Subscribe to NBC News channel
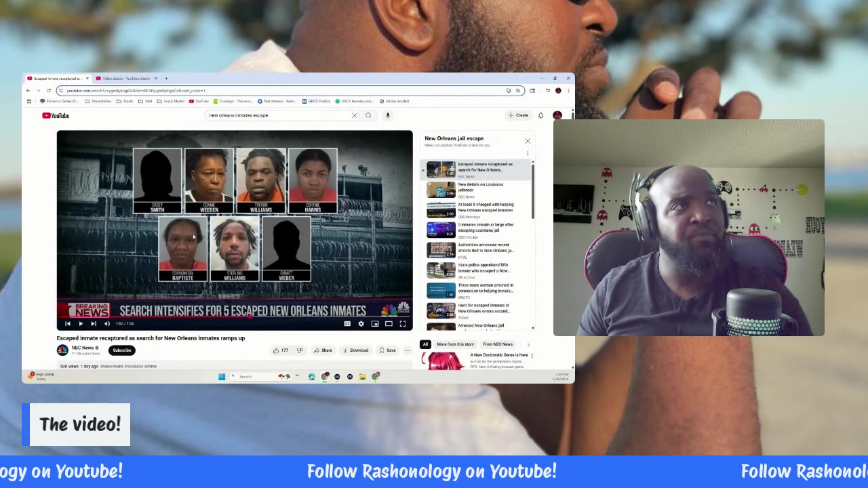868x488 pixels. [x=122, y=350]
